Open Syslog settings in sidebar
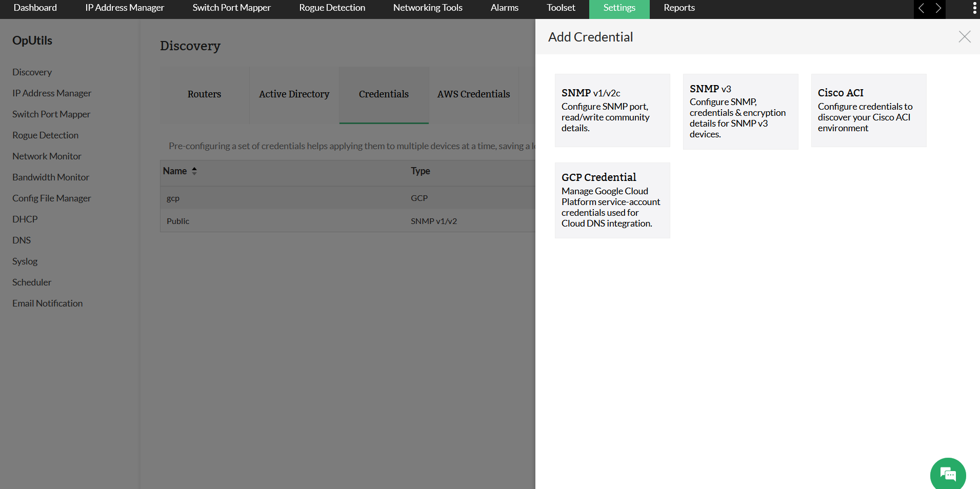980x489 pixels. click(25, 261)
